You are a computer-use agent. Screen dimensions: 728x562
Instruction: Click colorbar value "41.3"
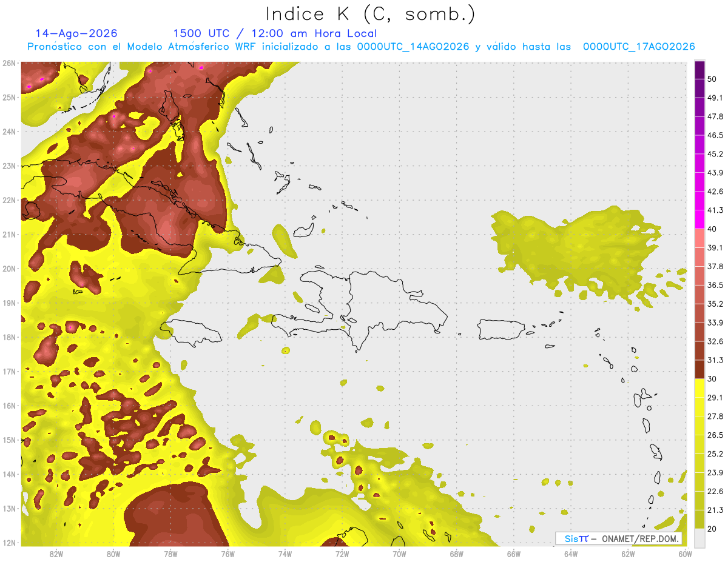715,210
